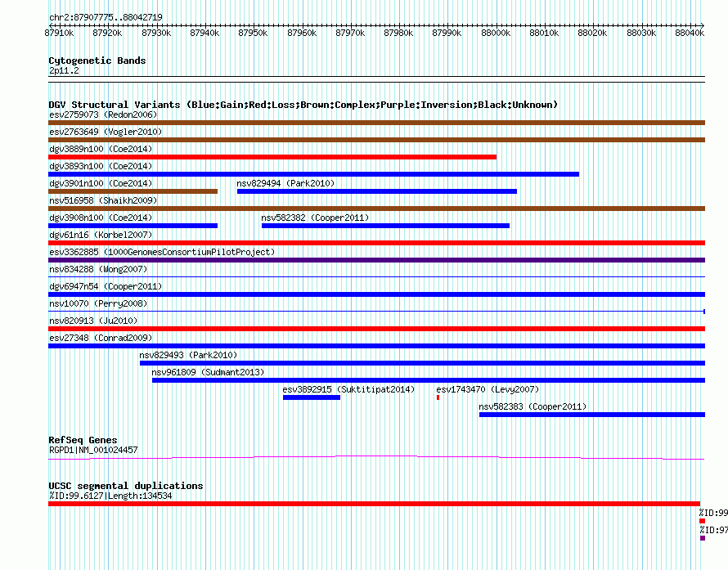
Task: Click the pink RGPD1 gene track line
Action: tap(376, 458)
